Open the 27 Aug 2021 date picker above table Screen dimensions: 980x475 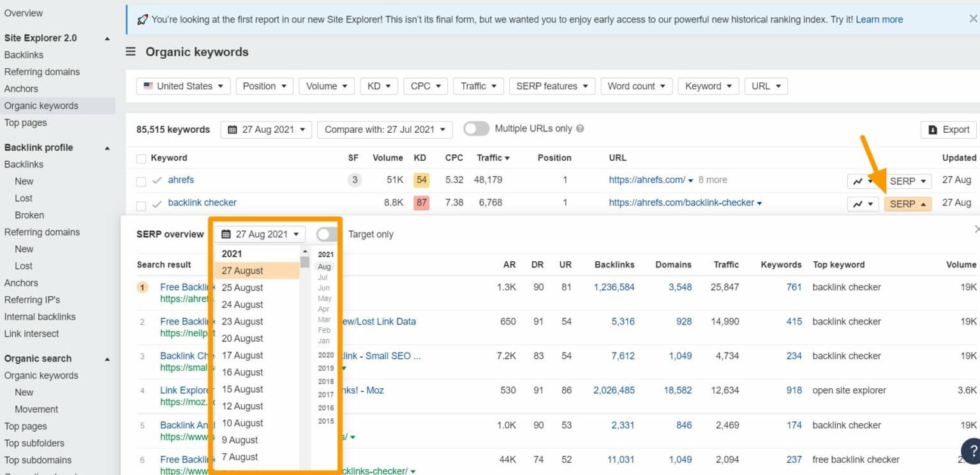click(x=267, y=130)
